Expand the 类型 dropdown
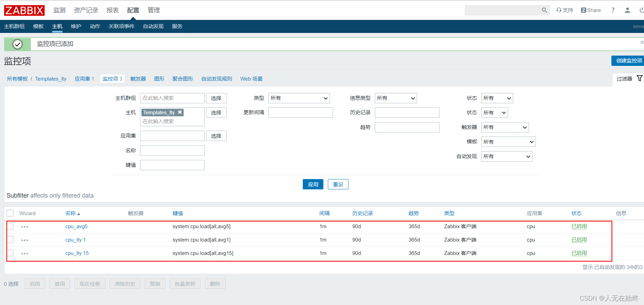 (x=299, y=98)
